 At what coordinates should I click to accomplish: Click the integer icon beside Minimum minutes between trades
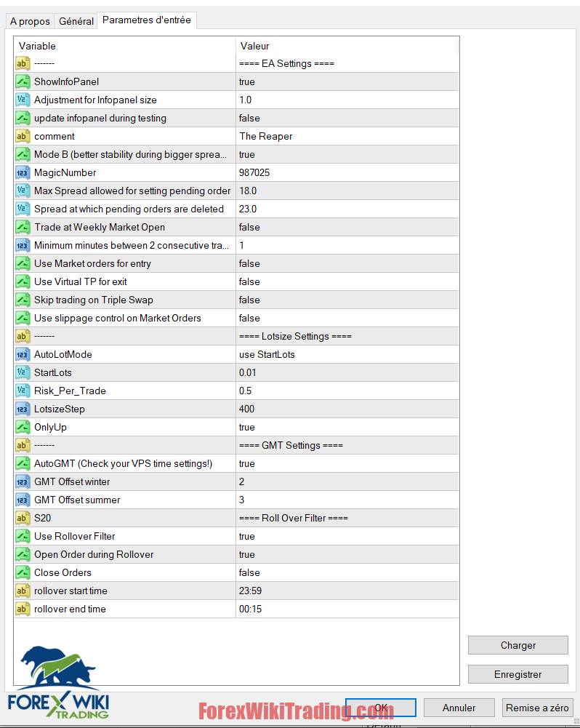tap(23, 245)
